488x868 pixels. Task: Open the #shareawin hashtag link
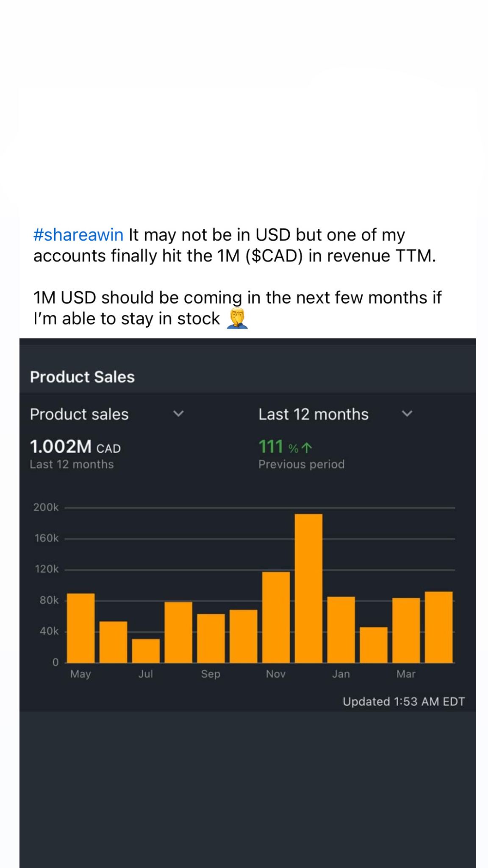[x=78, y=235]
